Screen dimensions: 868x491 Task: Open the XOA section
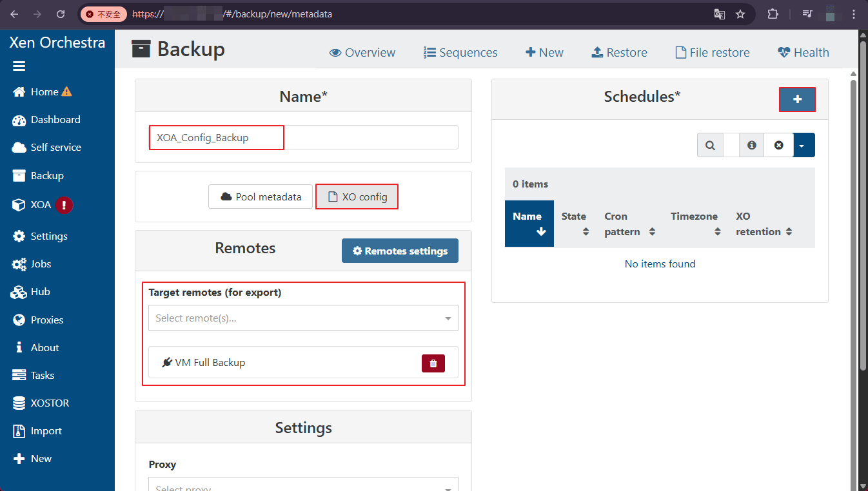[x=32, y=205]
